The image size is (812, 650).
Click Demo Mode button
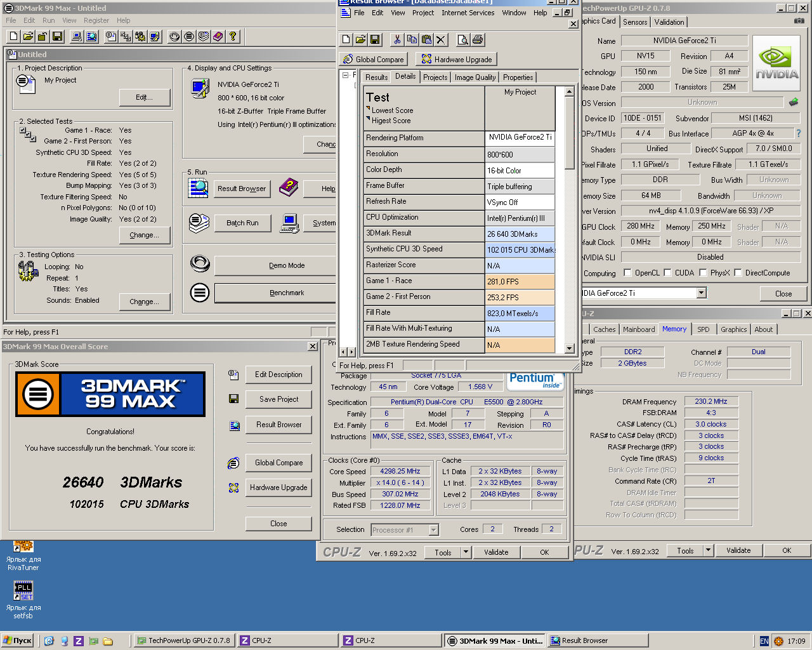click(x=275, y=265)
